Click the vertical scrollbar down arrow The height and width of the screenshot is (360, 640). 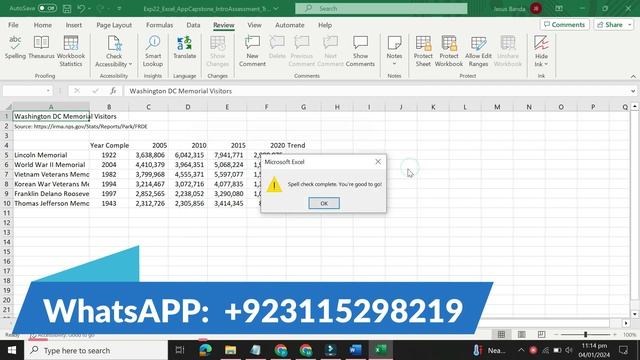(x=634, y=314)
